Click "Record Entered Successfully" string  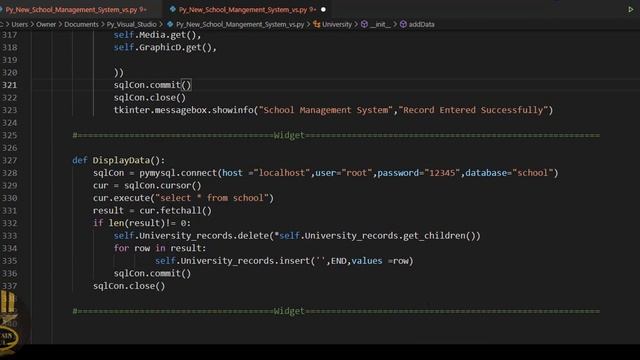click(473, 110)
